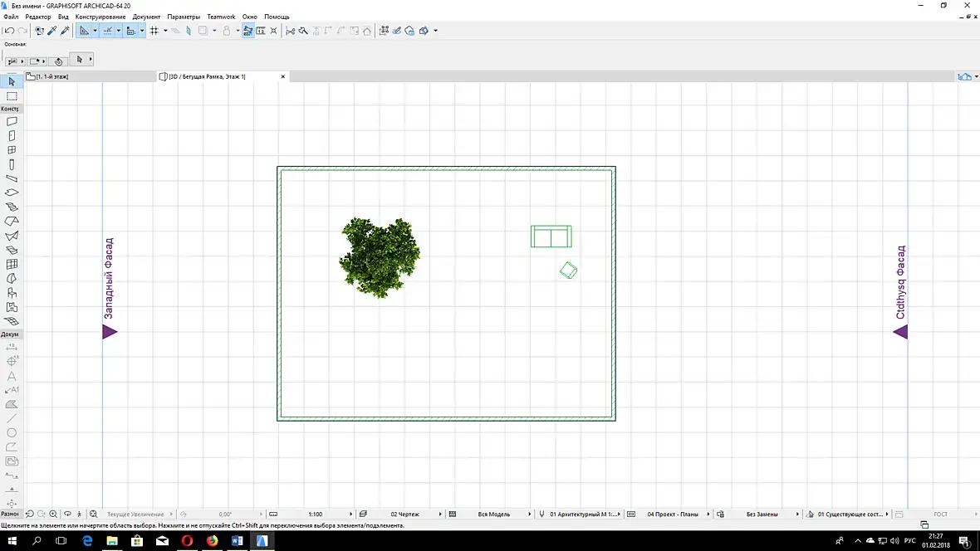The image size is (980, 551).
Task: Select the Beam tool
Action: [12, 178]
